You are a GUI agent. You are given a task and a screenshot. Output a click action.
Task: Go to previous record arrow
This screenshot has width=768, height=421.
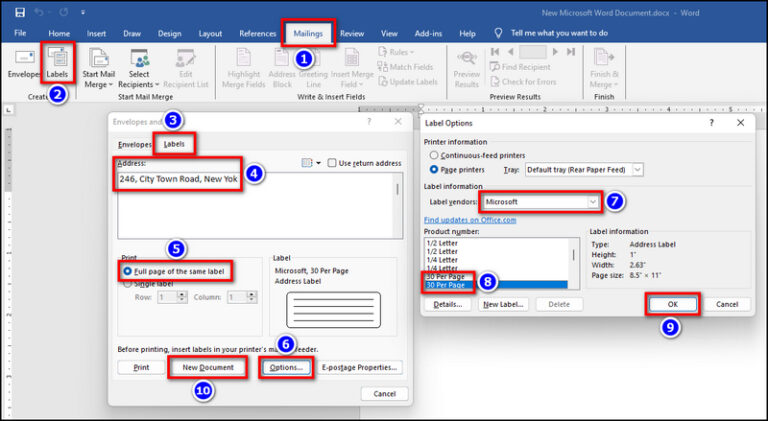(x=510, y=51)
